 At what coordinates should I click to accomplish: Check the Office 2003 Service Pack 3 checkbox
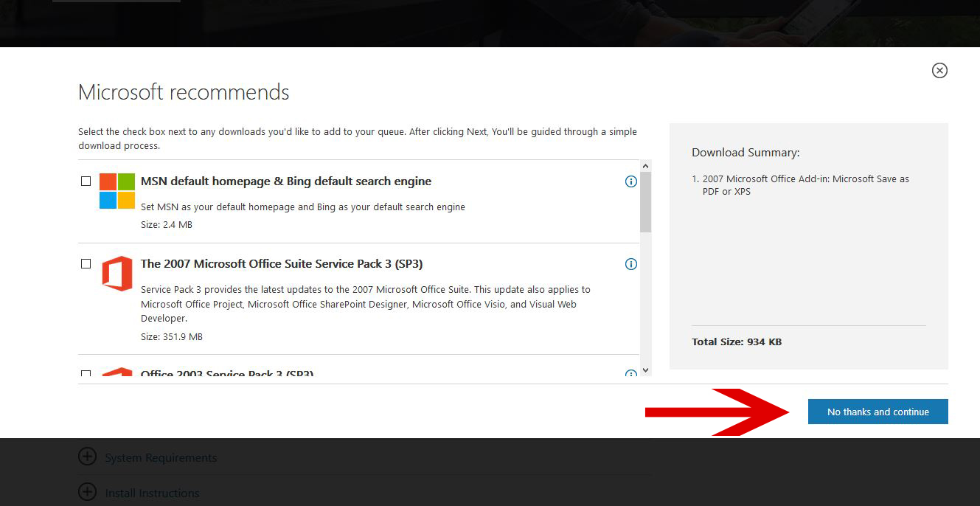coord(86,374)
